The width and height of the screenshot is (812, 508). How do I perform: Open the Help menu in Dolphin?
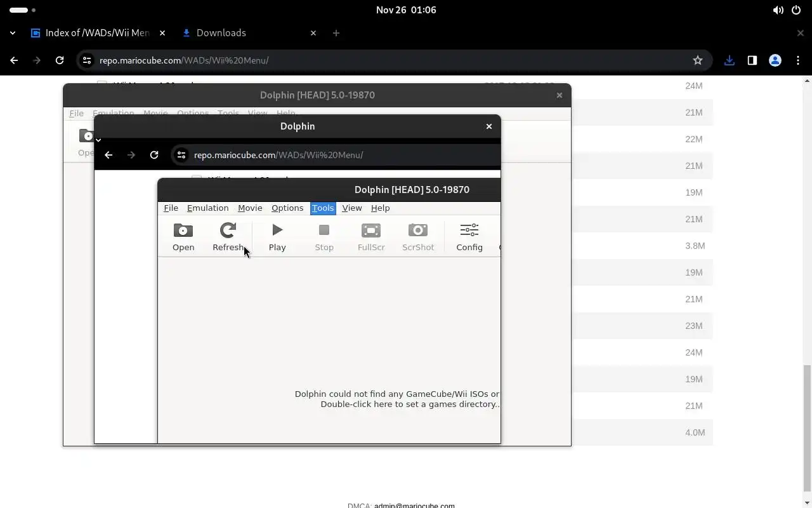click(380, 208)
